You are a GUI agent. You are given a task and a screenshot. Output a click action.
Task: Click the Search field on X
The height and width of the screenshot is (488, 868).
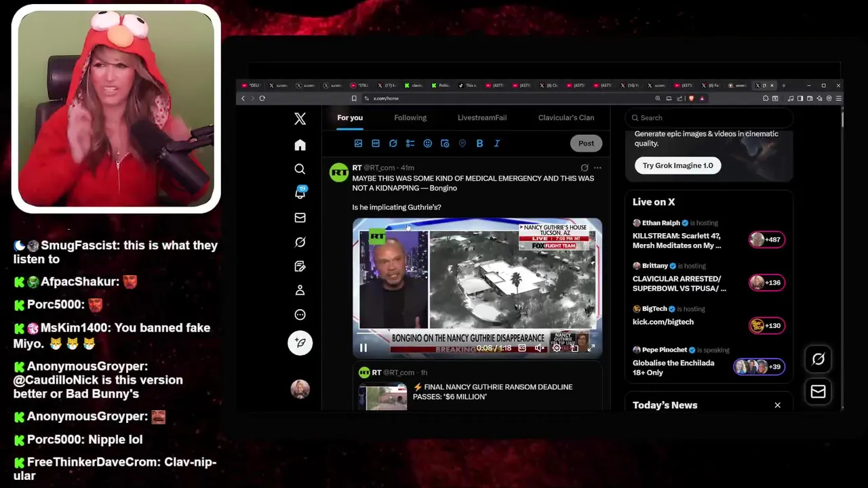(709, 118)
